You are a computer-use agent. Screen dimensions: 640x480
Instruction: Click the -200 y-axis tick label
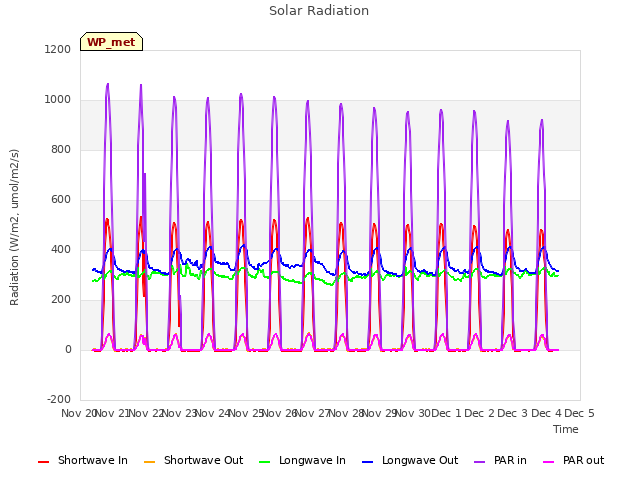pyautogui.click(x=59, y=399)
